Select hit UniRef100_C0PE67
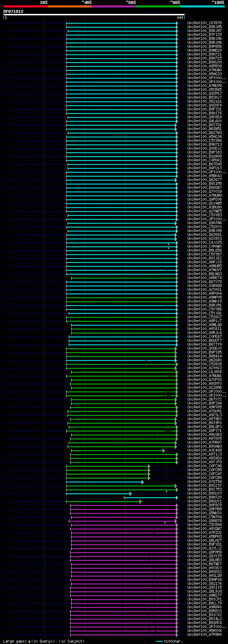This screenshot has height=644, width=228. point(204,337)
